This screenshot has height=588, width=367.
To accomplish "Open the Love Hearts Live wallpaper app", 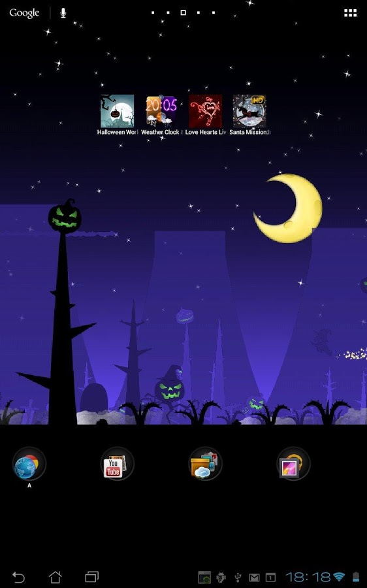I will (206, 114).
